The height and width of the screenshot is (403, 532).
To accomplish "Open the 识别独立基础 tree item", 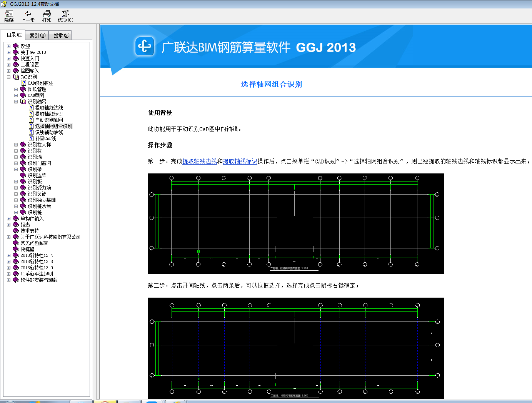I will 42,200.
